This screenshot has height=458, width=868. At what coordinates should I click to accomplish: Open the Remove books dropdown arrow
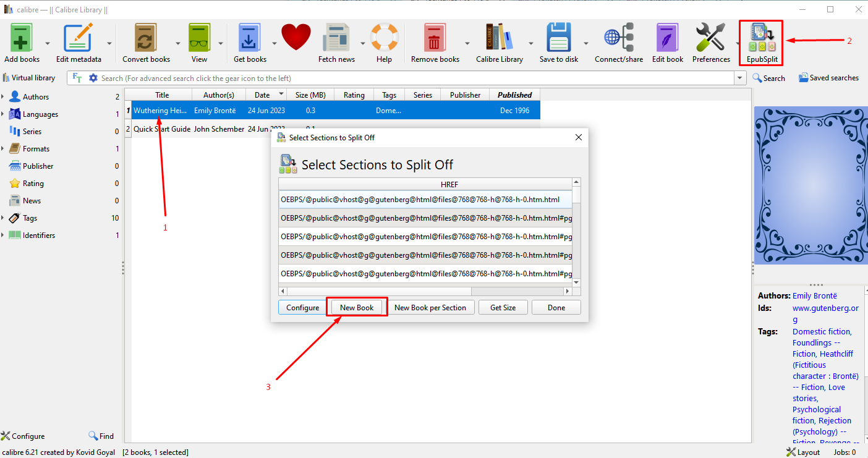pyautogui.click(x=467, y=43)
